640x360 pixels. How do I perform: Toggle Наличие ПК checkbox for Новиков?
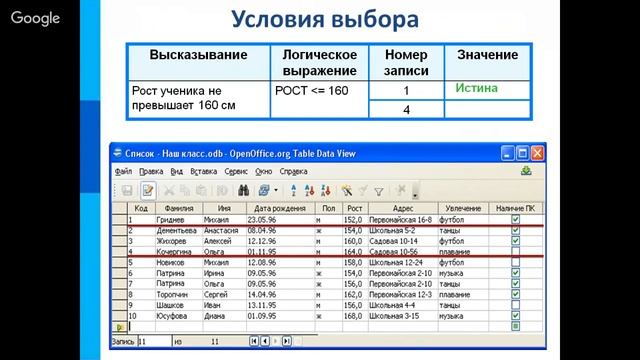516,262
